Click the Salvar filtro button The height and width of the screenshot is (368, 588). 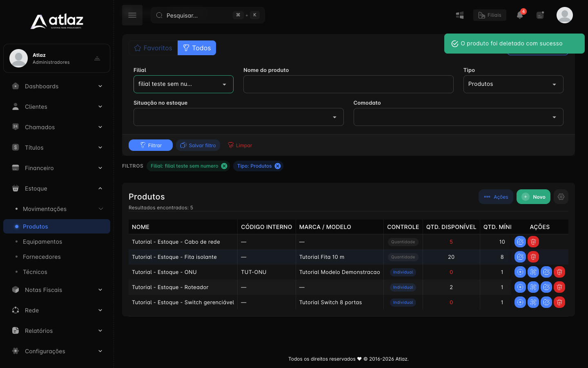pyautogui.click(x=198, y=145)
